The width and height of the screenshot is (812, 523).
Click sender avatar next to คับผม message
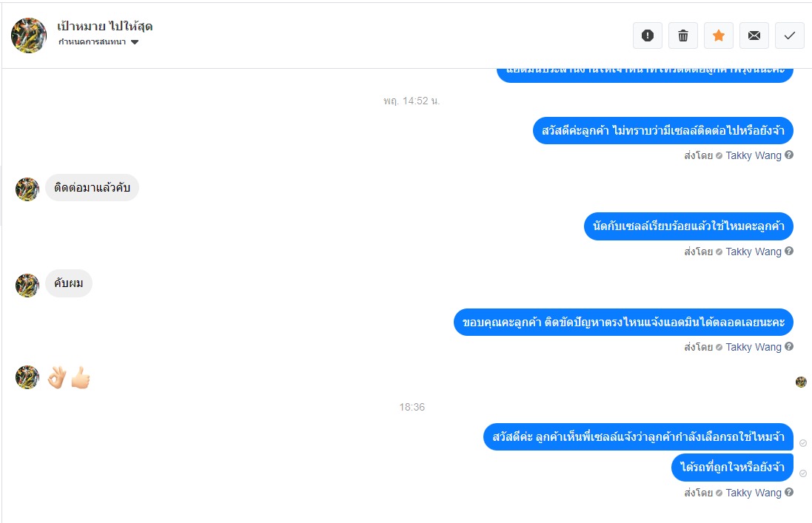(27, 286)
